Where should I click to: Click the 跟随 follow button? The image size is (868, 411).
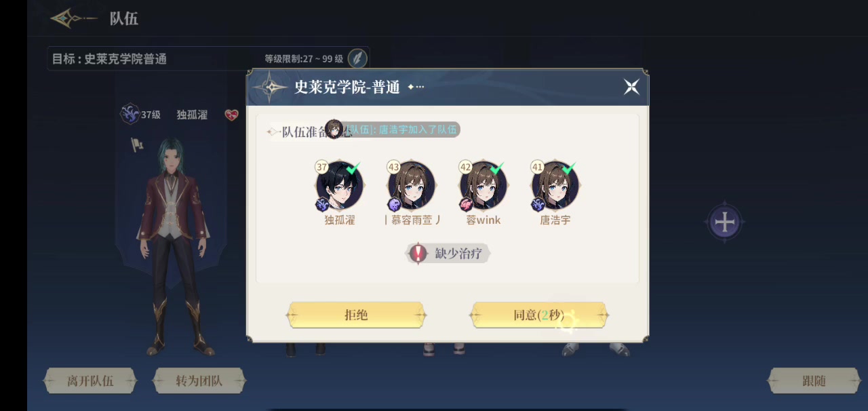pyautogui.click(x=814, y=381)
